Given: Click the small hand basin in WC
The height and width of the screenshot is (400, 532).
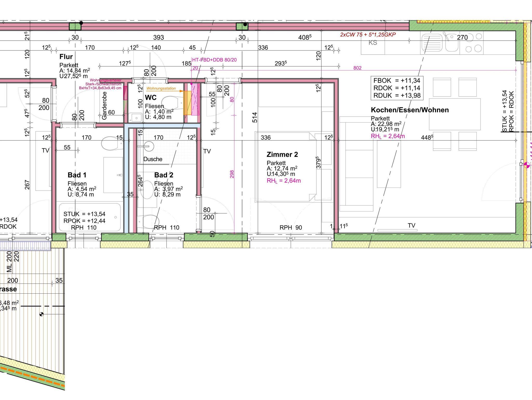Looking at the screenshot, I should pyautogui.click(x=136, y=118).
